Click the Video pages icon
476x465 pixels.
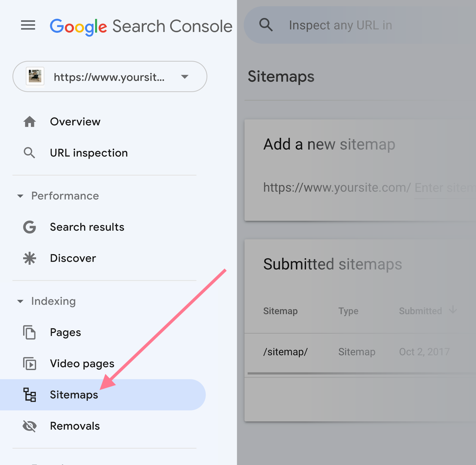click(29, 364)
